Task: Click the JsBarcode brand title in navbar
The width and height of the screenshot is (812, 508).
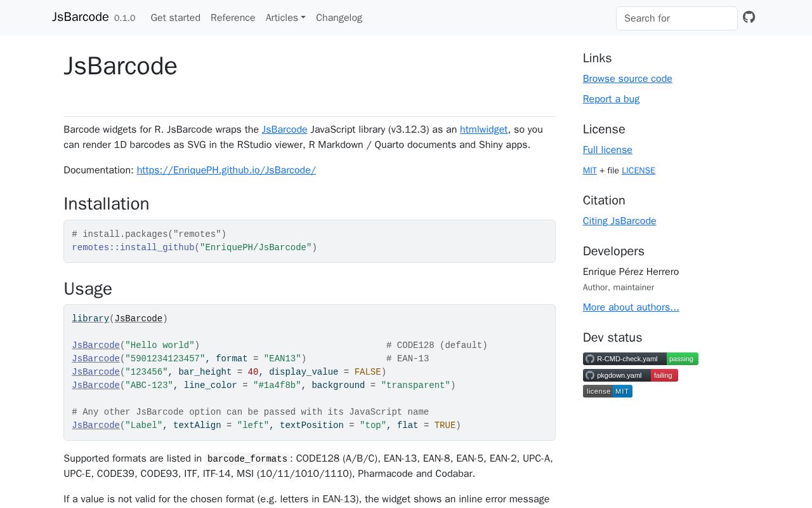Action: pyautogui.click(x=81, y=17)
